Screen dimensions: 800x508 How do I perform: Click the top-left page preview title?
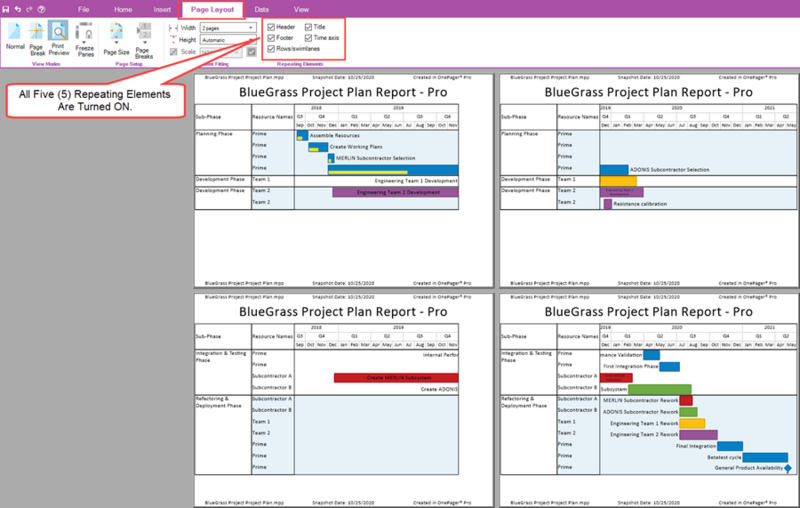tap(343, 92)
